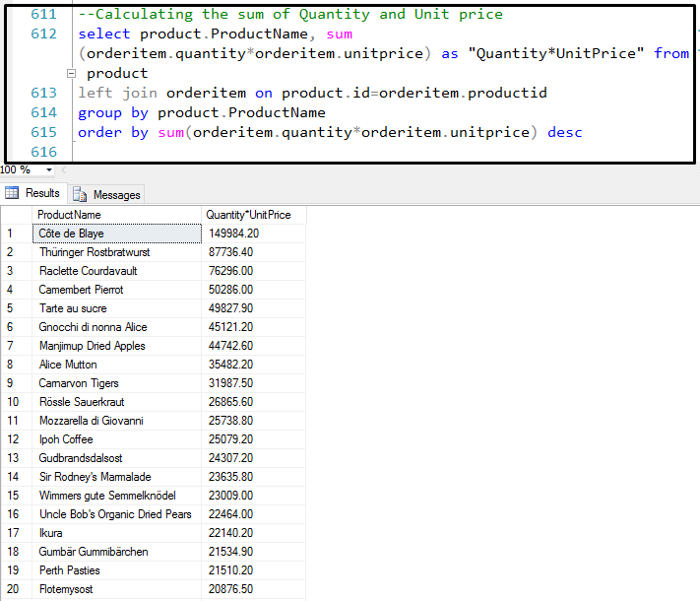700x601 pixels.
Task: Switch to the Results tab
Action: click(x=33, y=193)
